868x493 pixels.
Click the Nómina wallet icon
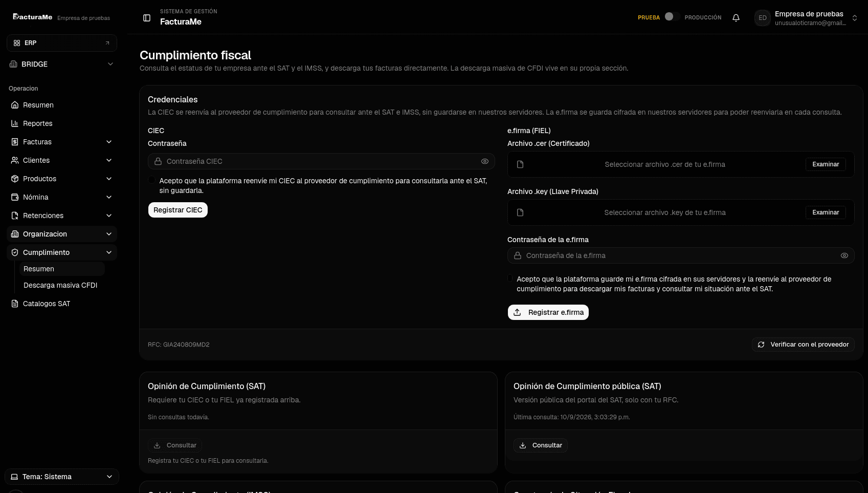[15, 197]
